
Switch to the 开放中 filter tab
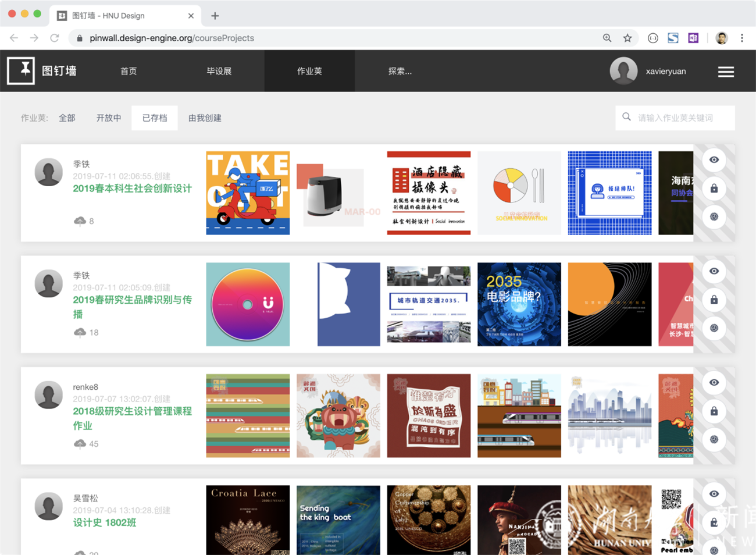tap(109, 118)
